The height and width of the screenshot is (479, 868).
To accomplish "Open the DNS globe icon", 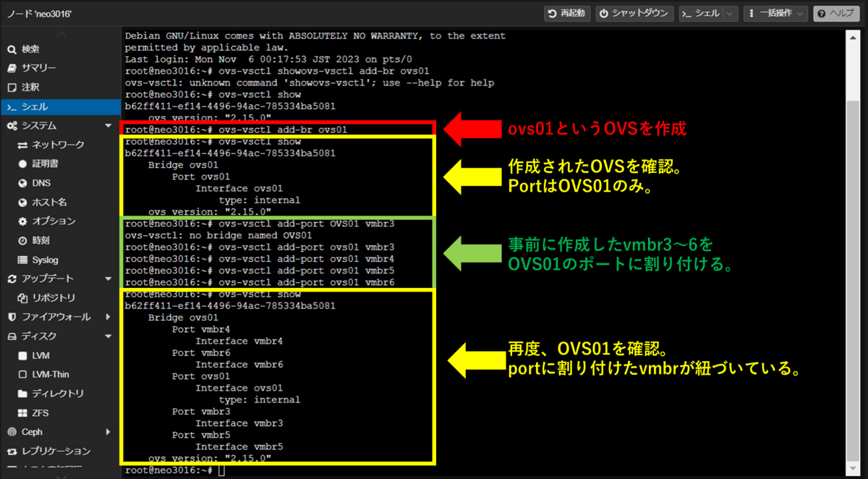I will [22, 183].
